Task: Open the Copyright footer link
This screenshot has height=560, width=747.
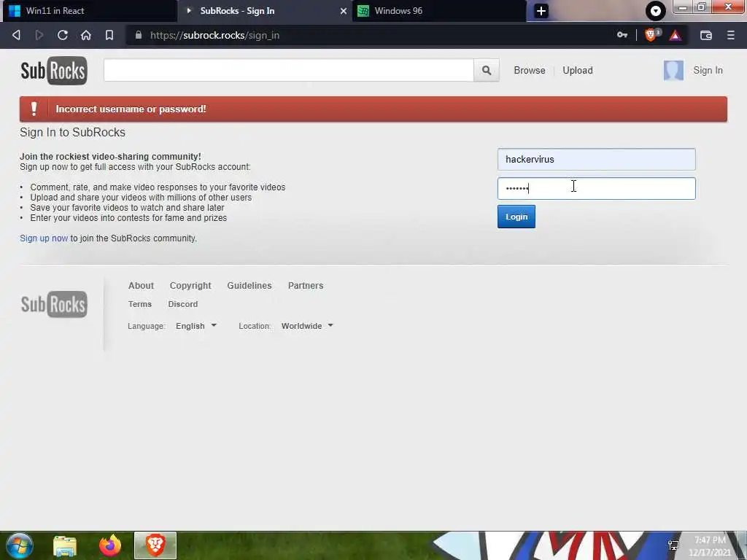Action: (x=190, y=286)
